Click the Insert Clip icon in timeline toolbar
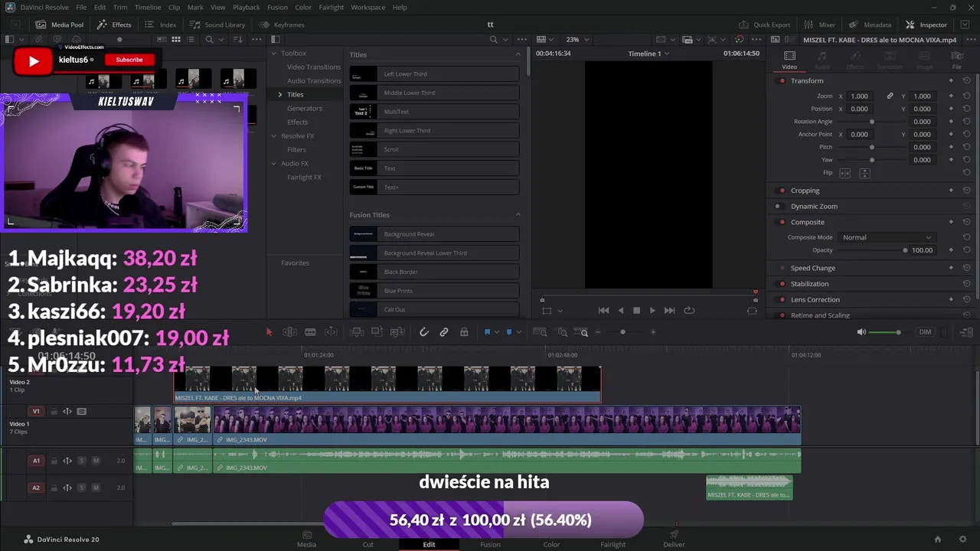Viewport: 980px width, 551px height. click(x=357, y=332)
